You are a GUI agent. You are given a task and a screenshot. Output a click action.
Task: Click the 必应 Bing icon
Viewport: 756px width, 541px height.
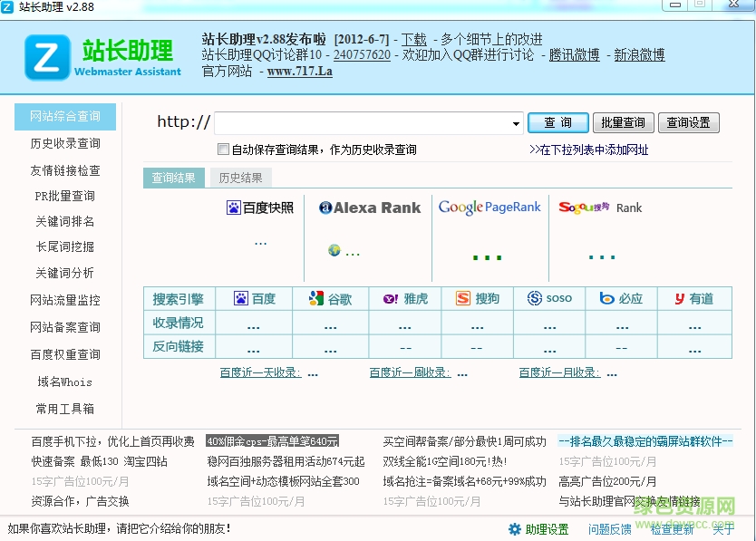pyautogui.click(x=606, y=298)
